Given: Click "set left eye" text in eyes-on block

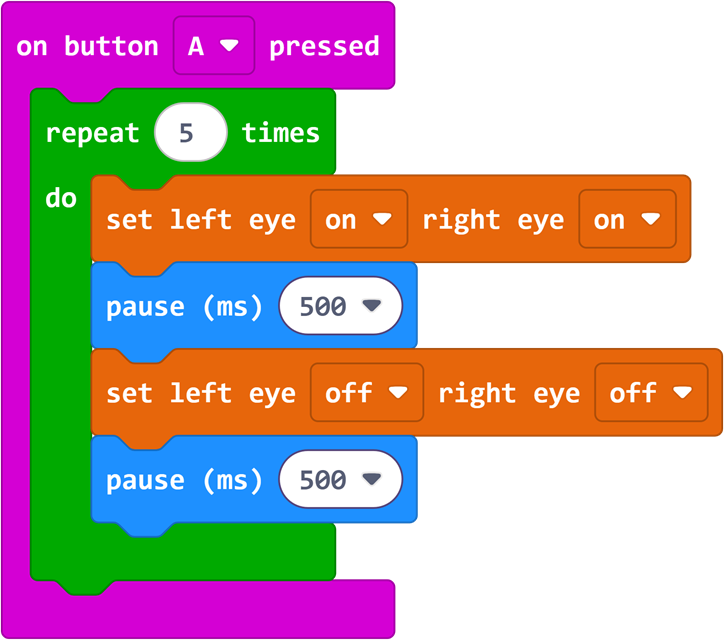Looking at the screenshot, I should tap(200, 220).
